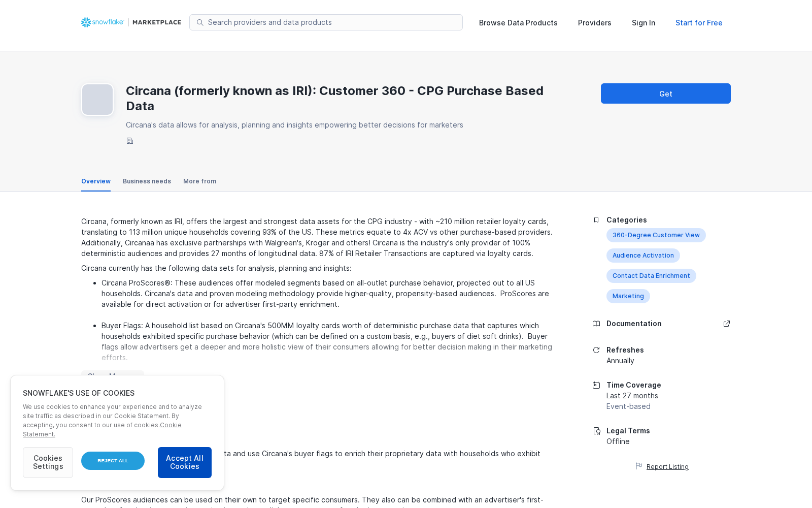Click the building icon under the subtitle
The image size is (812, 508).
coord(130,141)
